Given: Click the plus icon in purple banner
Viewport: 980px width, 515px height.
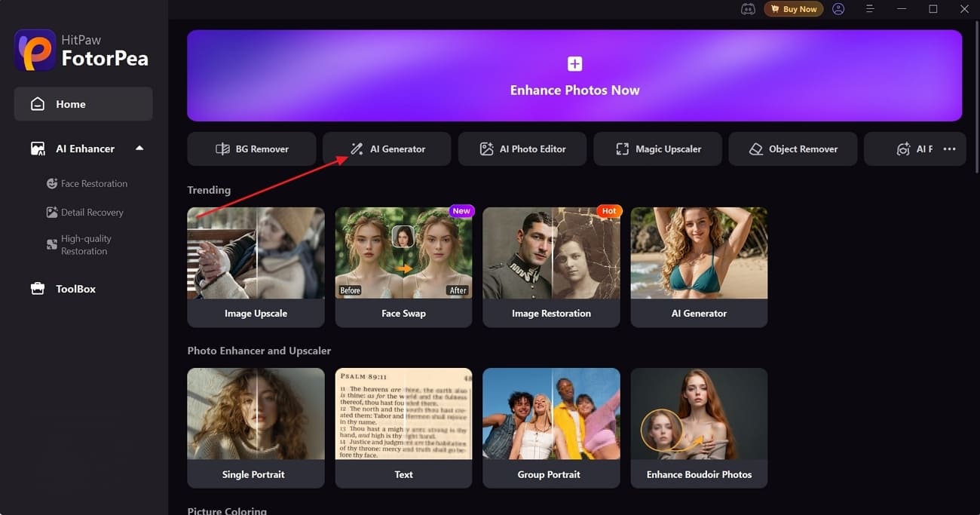Looking at the screenshot, I should tap(574, 64).
